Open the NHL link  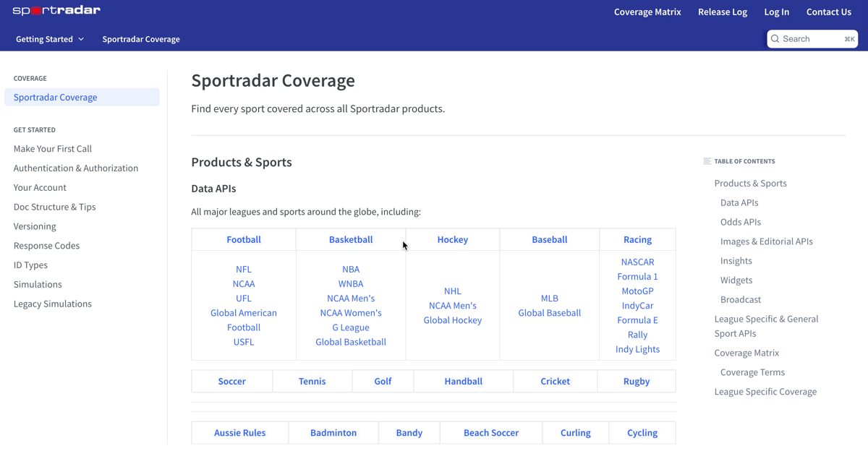click(x=453, y=291)
